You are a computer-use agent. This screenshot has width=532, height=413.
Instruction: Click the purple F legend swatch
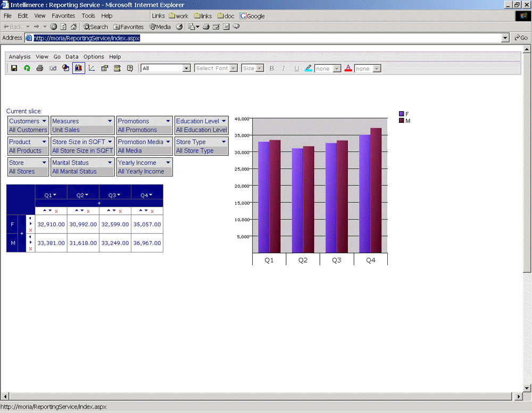[x=401, y=114]
